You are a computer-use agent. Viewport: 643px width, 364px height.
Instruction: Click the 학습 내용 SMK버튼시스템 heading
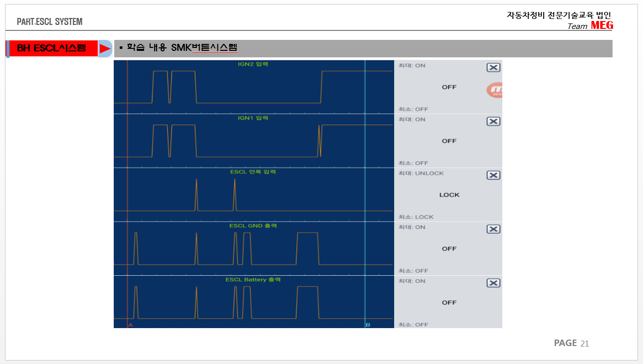(182, 48)
